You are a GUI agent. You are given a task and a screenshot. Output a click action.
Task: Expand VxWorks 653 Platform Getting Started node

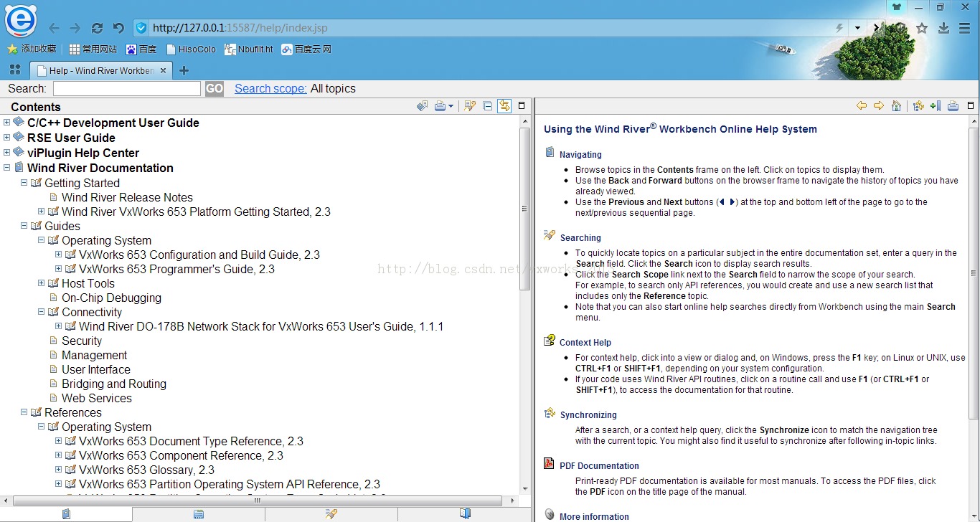42,212
